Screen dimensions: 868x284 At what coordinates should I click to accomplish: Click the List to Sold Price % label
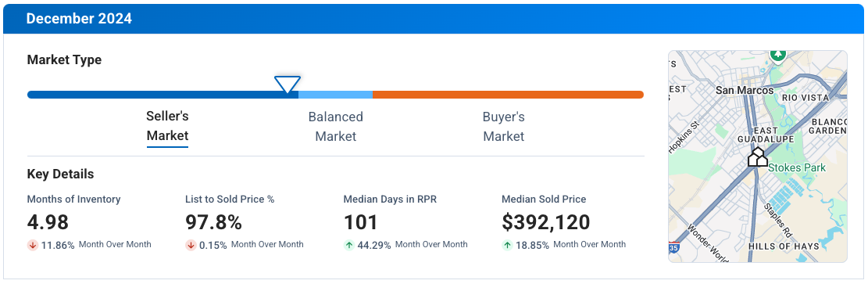pyautogui.click(x=230, y=200)
